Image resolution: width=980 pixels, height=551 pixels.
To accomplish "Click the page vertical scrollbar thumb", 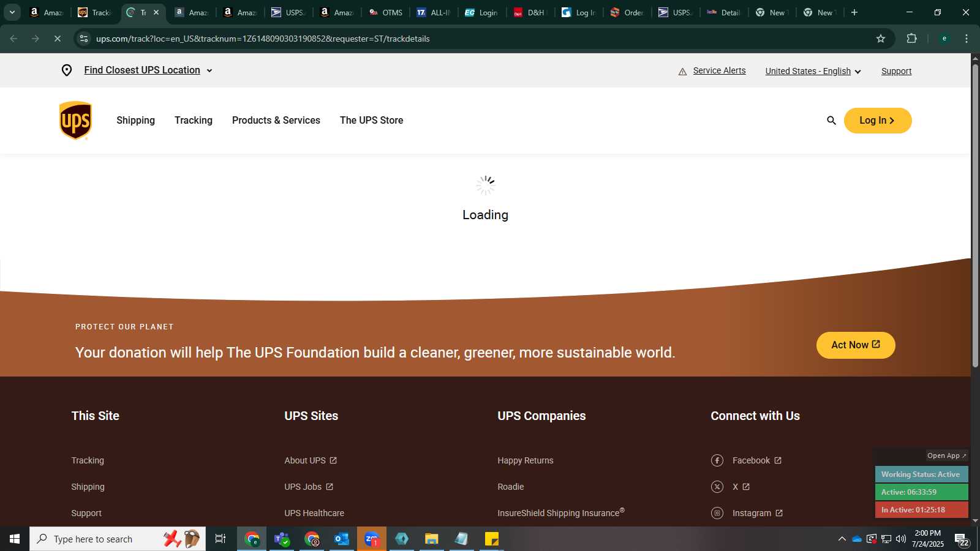I will pyautogui.click(x=975, y=214).
